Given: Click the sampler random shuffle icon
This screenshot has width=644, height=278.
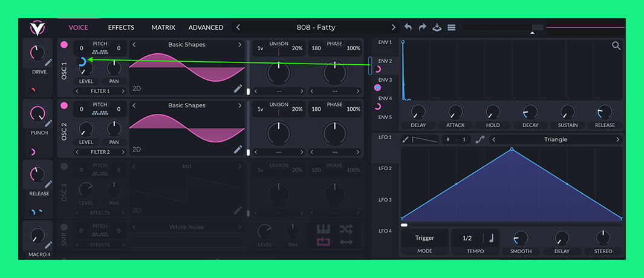Looking at the screenshot, I should point(346,229).
